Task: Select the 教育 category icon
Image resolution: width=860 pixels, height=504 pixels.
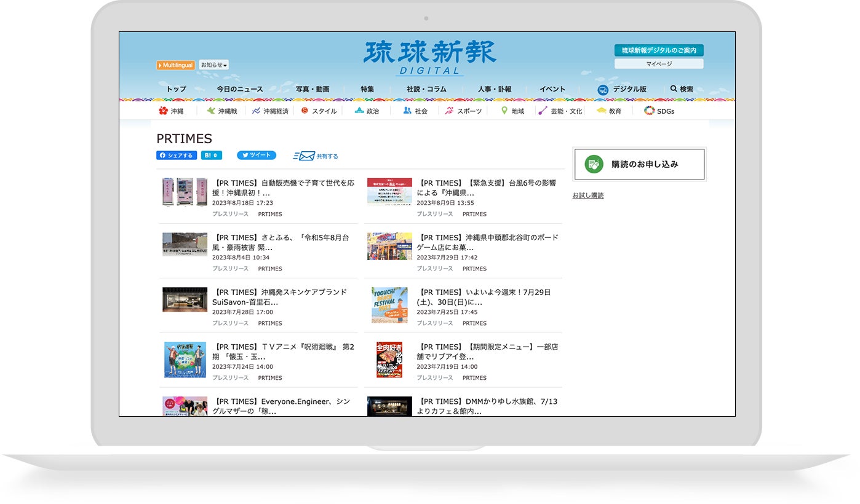Action: coord(601,111)
